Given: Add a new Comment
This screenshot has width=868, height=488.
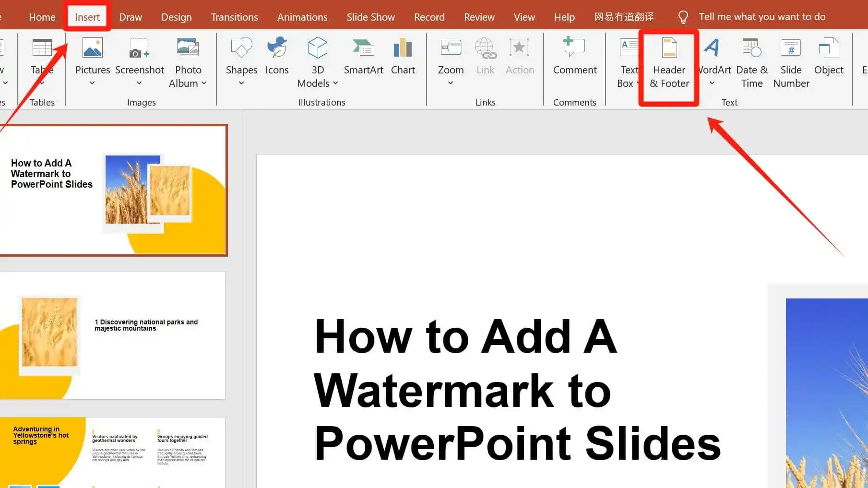Looking at the screenshot, I should click(x=574, y=57).
